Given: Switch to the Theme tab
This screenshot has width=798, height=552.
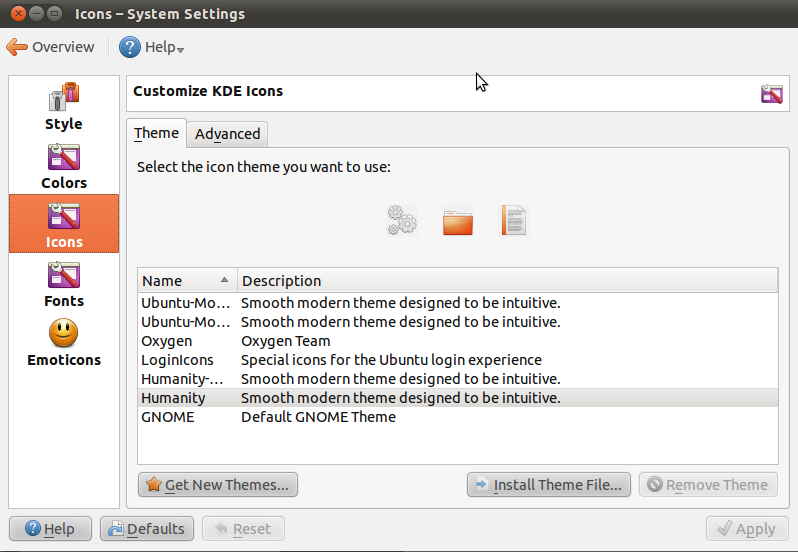Looking at the screenshot, I should pos(156,133).
